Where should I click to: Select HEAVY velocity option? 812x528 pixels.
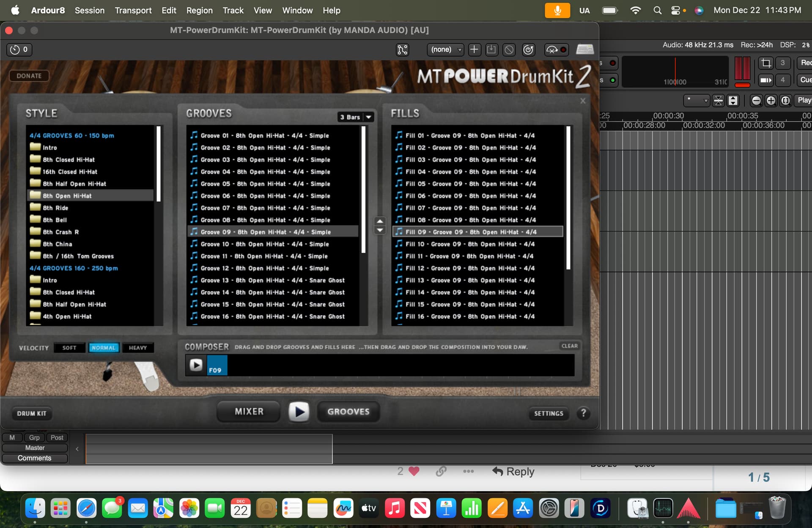[137, 348]
